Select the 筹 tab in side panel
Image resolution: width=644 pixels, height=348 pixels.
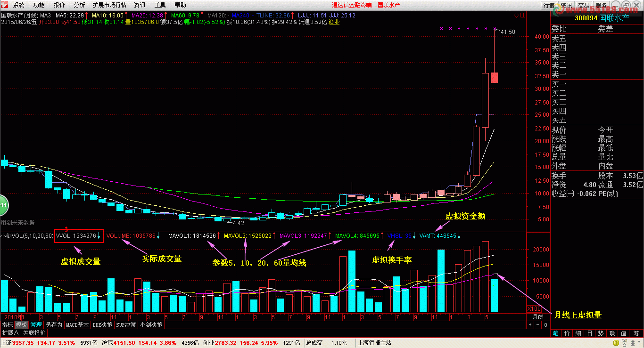tap(636, 333)
